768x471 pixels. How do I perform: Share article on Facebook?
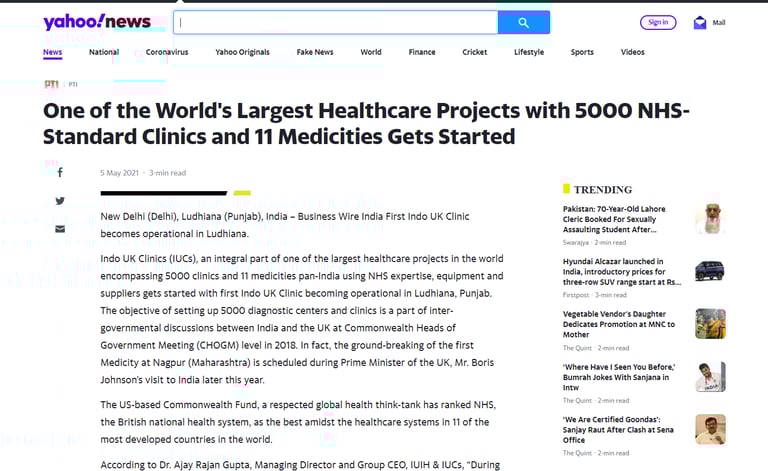tap(60, 172)
